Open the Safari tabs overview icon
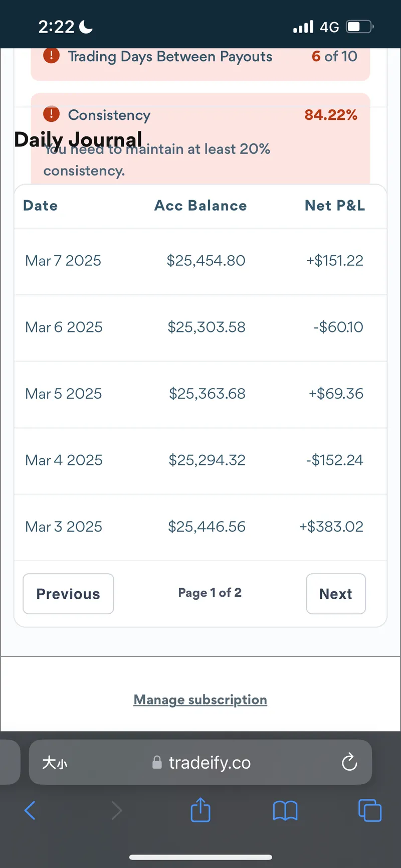 tap(370, 810)
